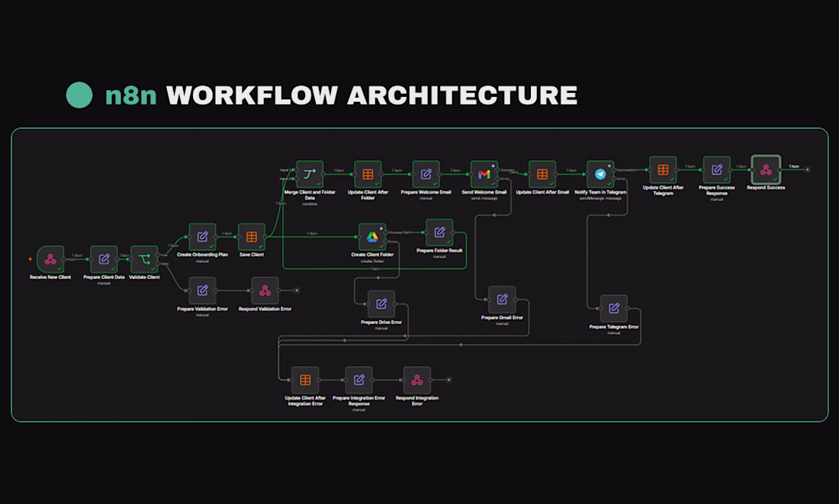Select the Respond Integration Error webhook node
The width and height of the screenshot is (839, 504).
coord(416,380)
